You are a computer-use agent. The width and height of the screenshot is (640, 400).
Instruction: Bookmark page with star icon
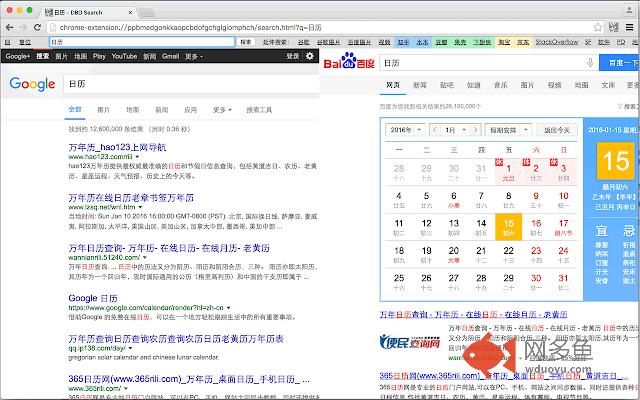click(598, 27)
